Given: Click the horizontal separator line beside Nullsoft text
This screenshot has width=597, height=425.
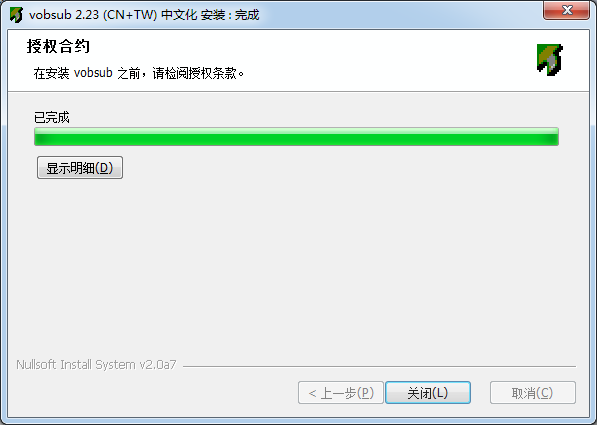Looking at the screenshot, I should tap(379, 366).
